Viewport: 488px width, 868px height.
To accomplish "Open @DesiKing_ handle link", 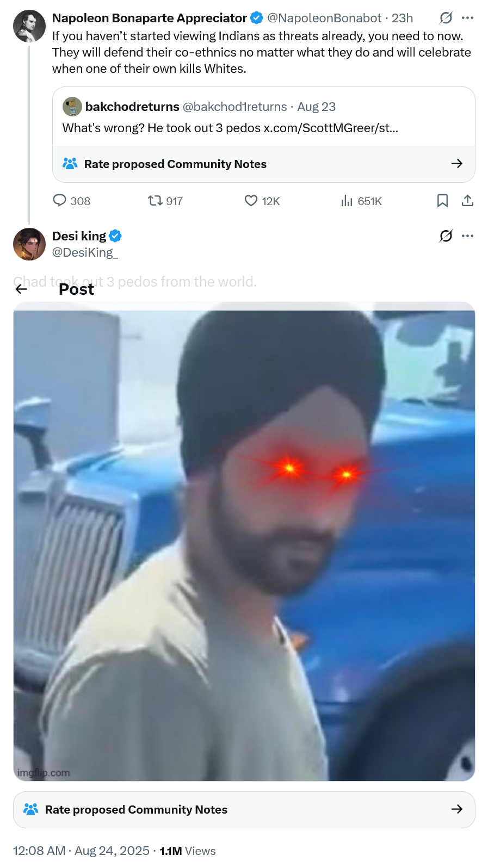I will [x=85, y=252].
